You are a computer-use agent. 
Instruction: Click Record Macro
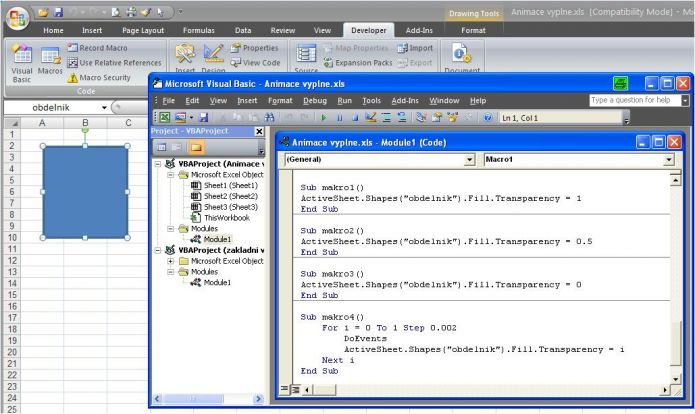98,48
